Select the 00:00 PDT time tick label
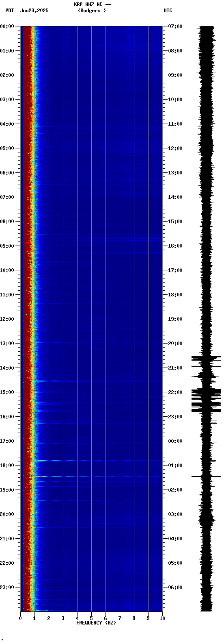This screenshot has width=224, height=644. click(x=7, y=26)
